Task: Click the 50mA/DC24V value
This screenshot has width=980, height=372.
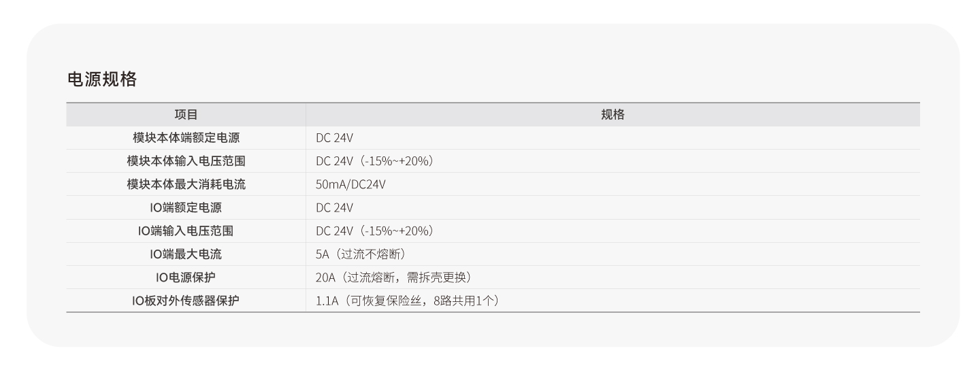Action: [x=350, y=184]
